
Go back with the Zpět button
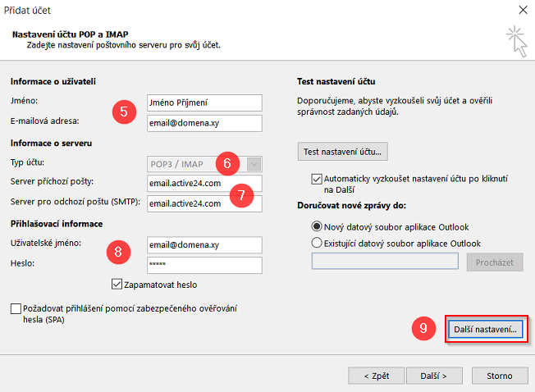(377, 376)
